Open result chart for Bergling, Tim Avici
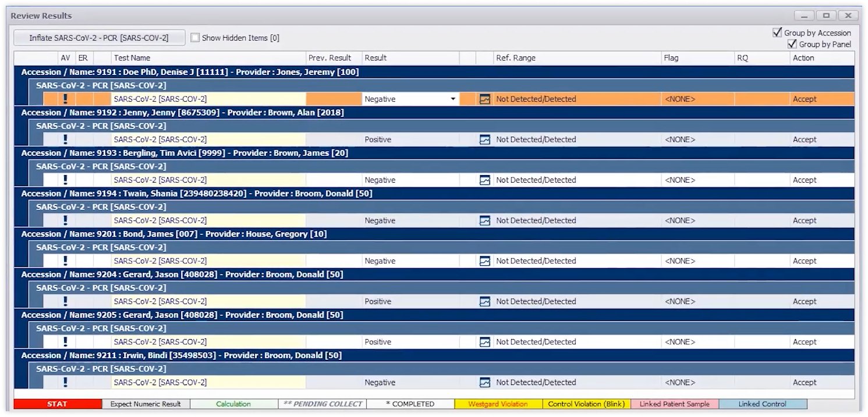The image size is (868, 417). [484, 180]
